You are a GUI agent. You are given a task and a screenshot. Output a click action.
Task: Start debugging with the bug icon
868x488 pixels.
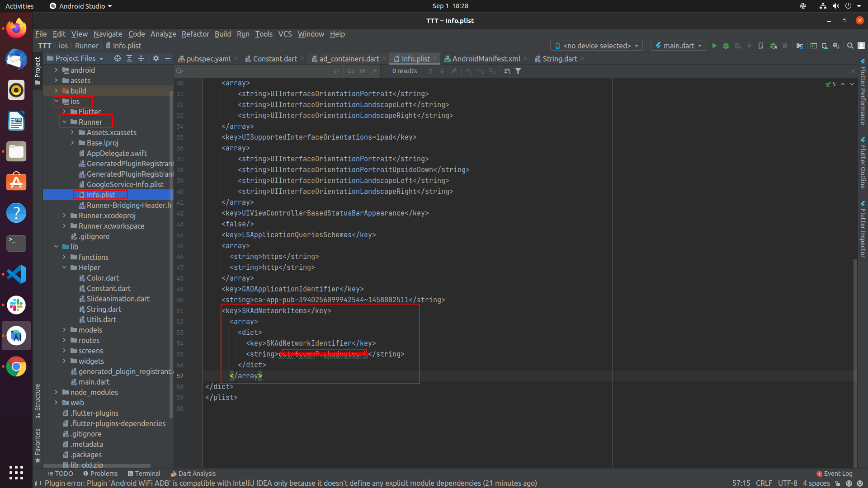726,46
